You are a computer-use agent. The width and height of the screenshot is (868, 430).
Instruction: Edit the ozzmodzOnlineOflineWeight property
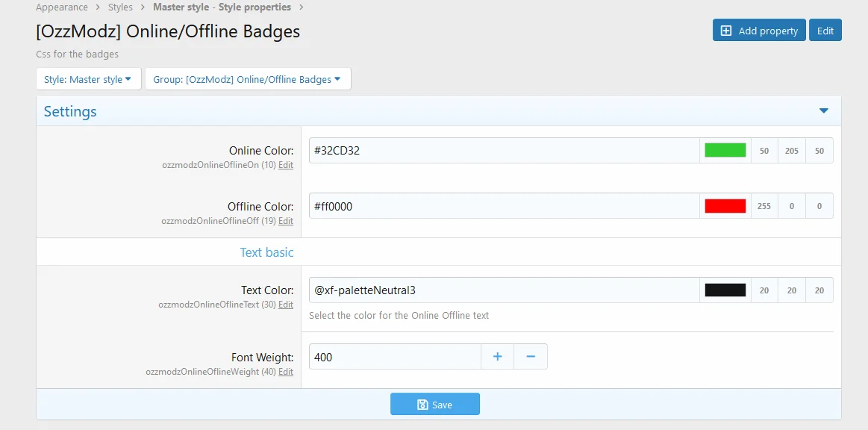pos(286,372)
